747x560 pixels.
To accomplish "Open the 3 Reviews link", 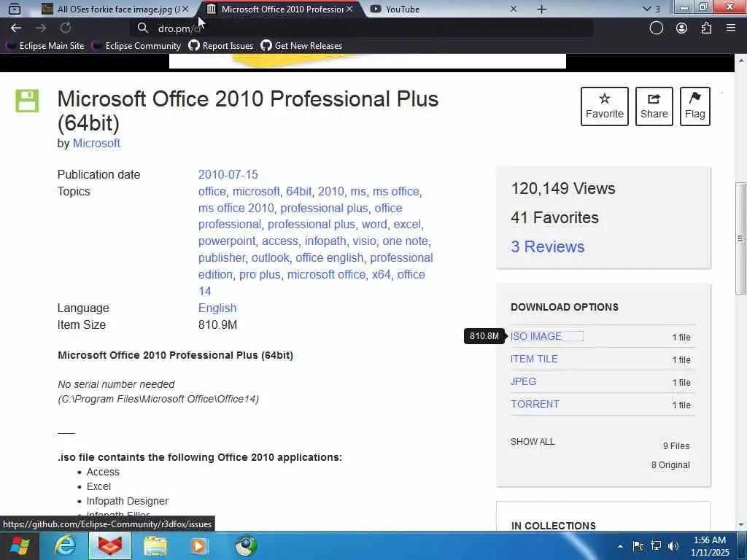I will (x=547, y=246).
